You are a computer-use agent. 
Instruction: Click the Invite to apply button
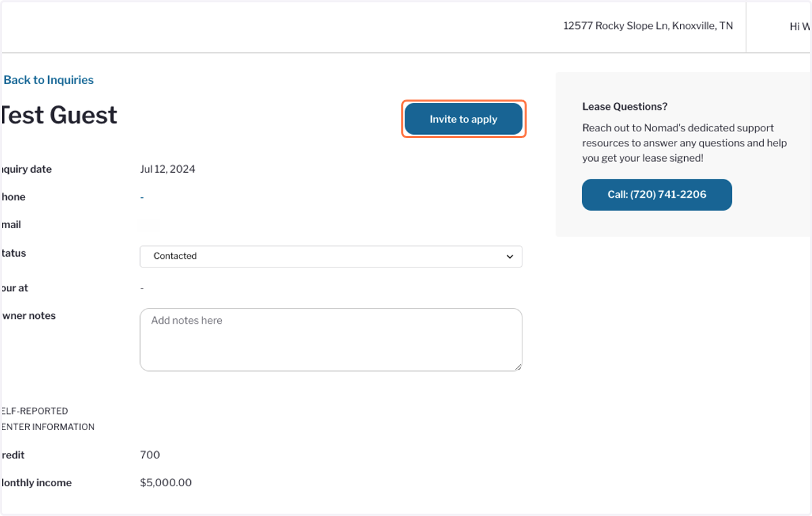click(464, 119)
